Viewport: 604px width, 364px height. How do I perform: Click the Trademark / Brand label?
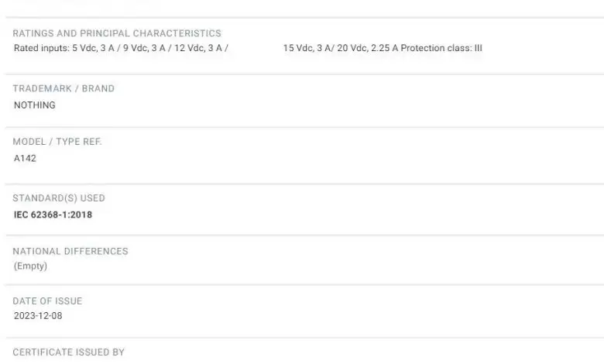pos(63,88)
